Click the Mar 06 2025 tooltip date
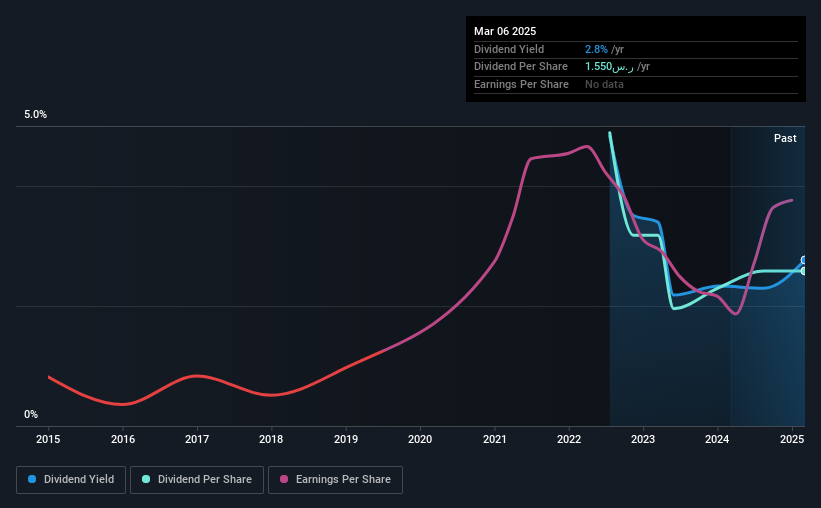 tap(505, 31)
